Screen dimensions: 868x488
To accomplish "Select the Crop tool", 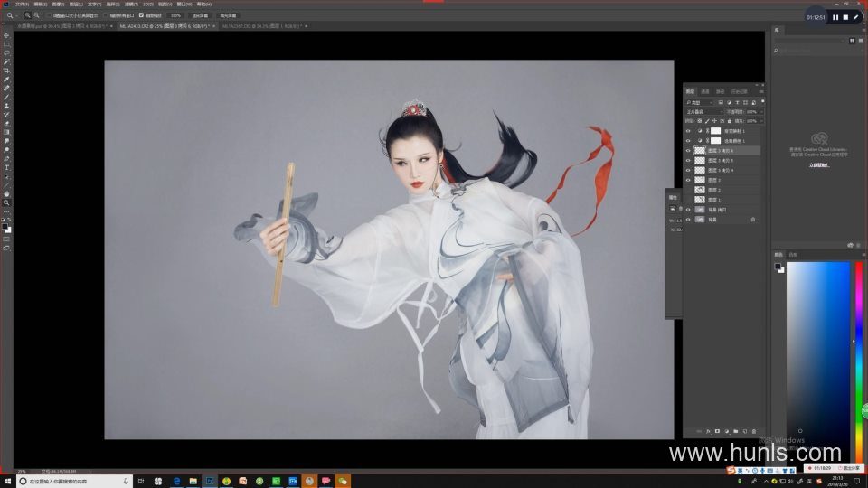I will coord(6,70).
